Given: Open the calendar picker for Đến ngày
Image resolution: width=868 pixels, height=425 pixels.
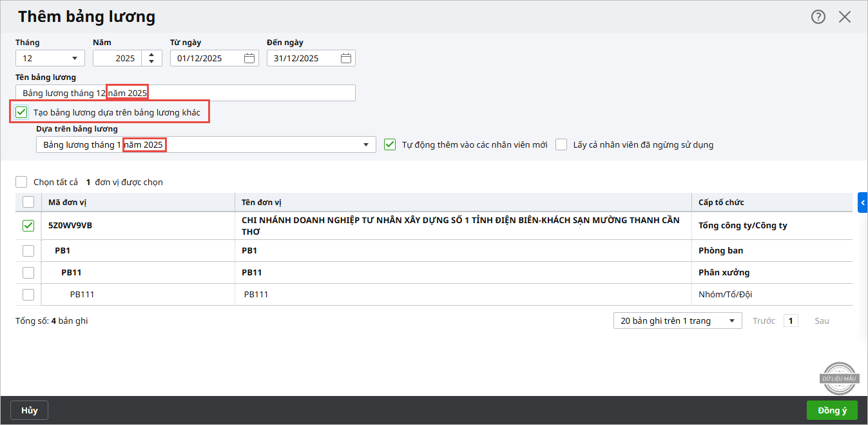Looking at the screenshot, I should (x=346, y=59).
